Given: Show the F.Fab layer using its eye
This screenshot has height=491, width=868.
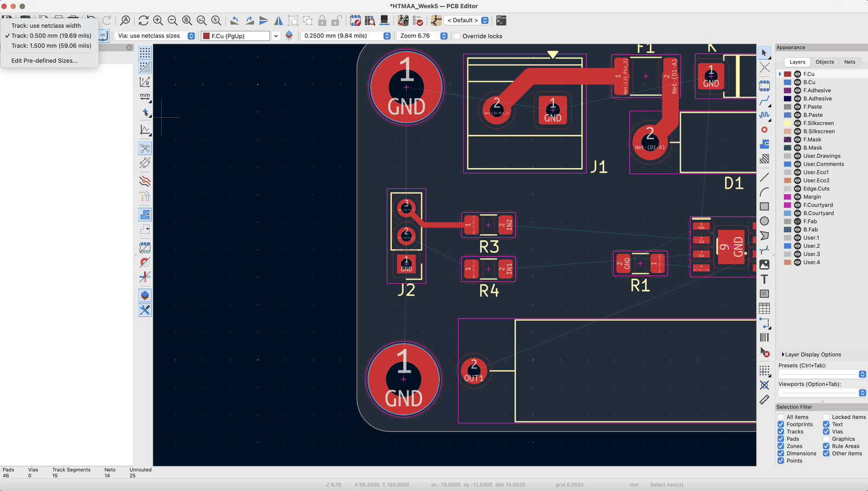Looking at the screenshot, I should click(797, 221).
